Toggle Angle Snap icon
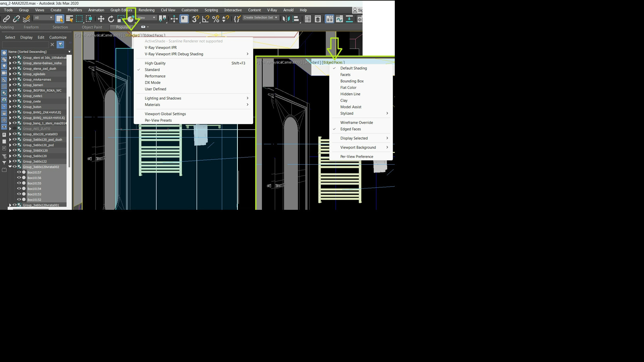This screenshot has height=362, width=644. coord(206,19)
